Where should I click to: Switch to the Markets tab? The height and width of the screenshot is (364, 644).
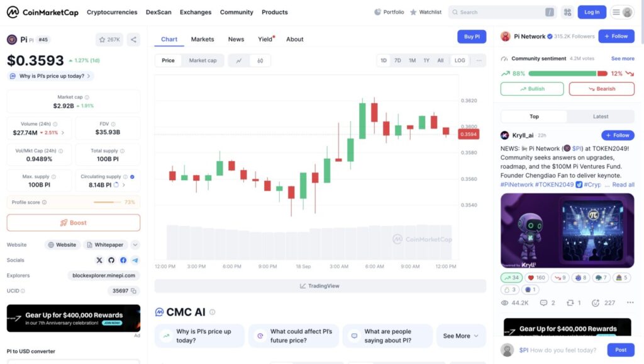coord(203,39)
